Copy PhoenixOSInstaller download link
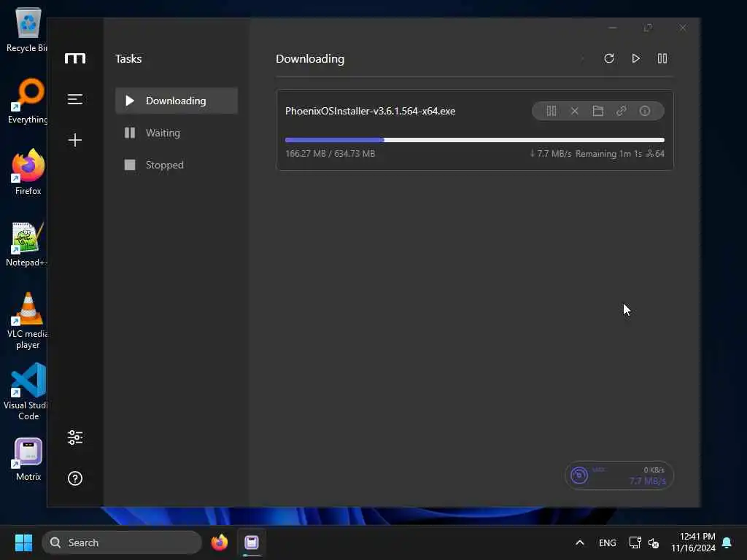The height and width of the screenshot is (560, 747). (622, 111)
